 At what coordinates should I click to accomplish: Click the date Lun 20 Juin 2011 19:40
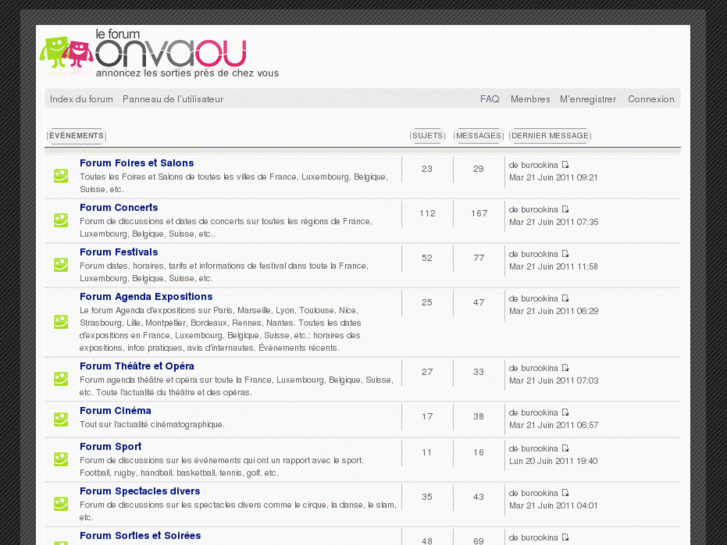click(x=553, y=461)
